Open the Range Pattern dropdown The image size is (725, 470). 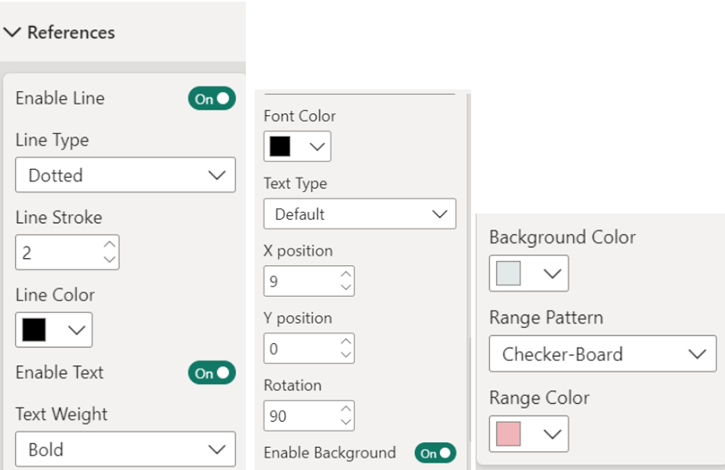coord(602,354)
